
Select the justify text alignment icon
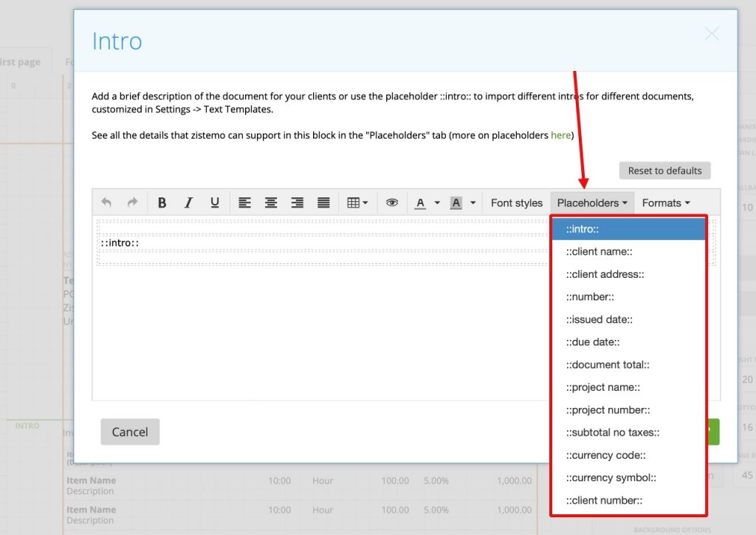323,202
